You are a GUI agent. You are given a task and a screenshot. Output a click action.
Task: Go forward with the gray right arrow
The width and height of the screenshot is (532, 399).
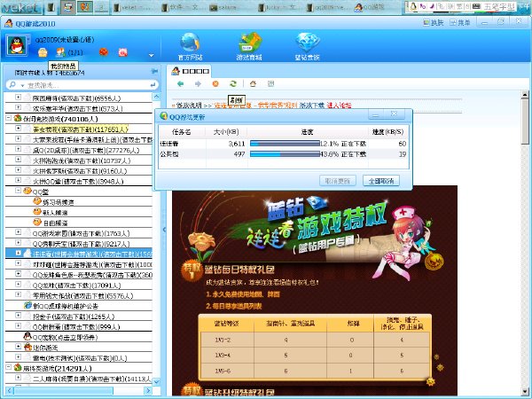tap(198, 84)
